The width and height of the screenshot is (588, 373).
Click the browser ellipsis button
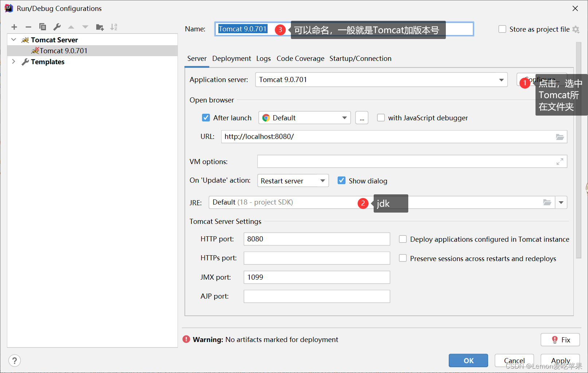click(362, 118)
